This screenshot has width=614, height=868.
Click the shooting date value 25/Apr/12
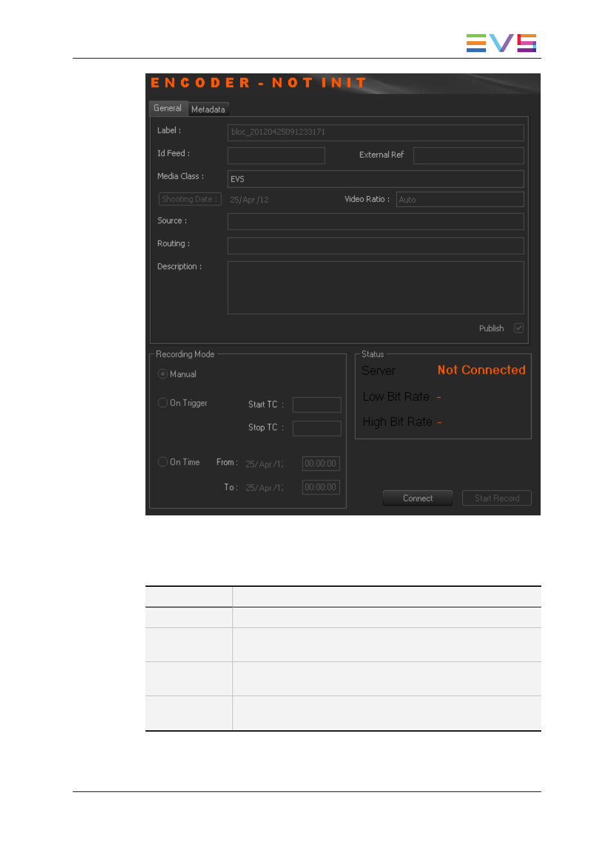[x=249, y=200]
